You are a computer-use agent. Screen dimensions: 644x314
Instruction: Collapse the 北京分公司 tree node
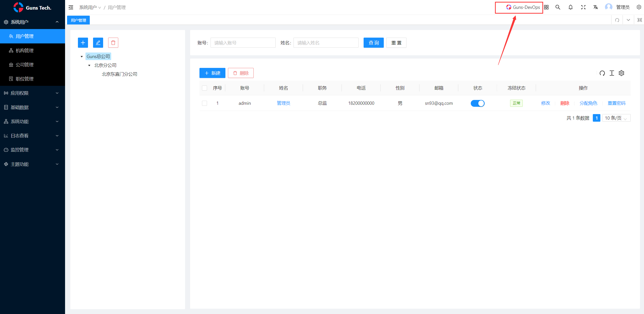click(x=89, y=65)
